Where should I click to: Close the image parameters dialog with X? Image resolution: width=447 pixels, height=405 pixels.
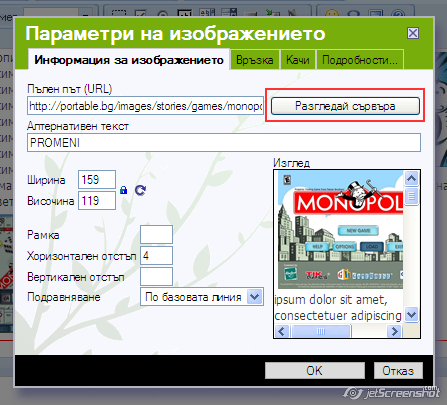[x=413, y=33]
